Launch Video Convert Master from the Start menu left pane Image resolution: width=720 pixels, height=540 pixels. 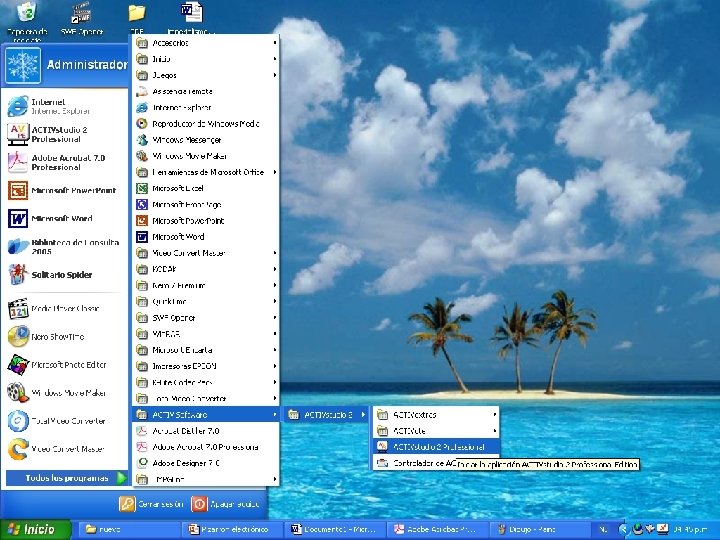coord(65,449)
